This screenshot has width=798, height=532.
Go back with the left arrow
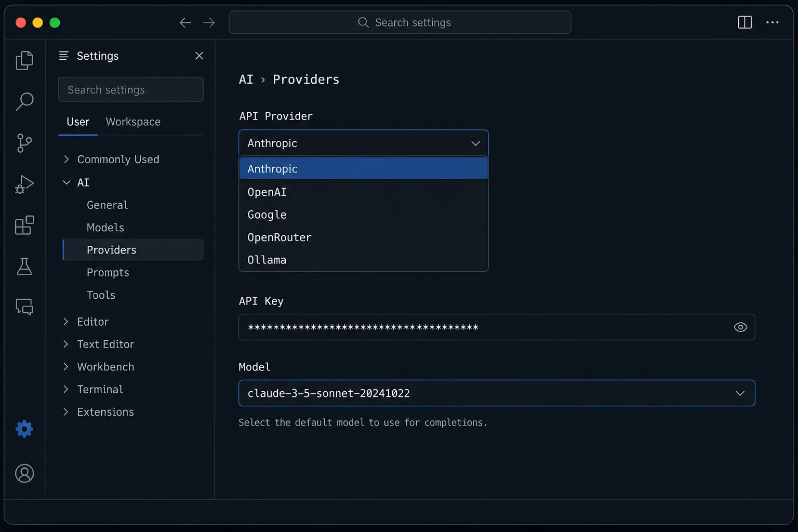click(185, 22)
